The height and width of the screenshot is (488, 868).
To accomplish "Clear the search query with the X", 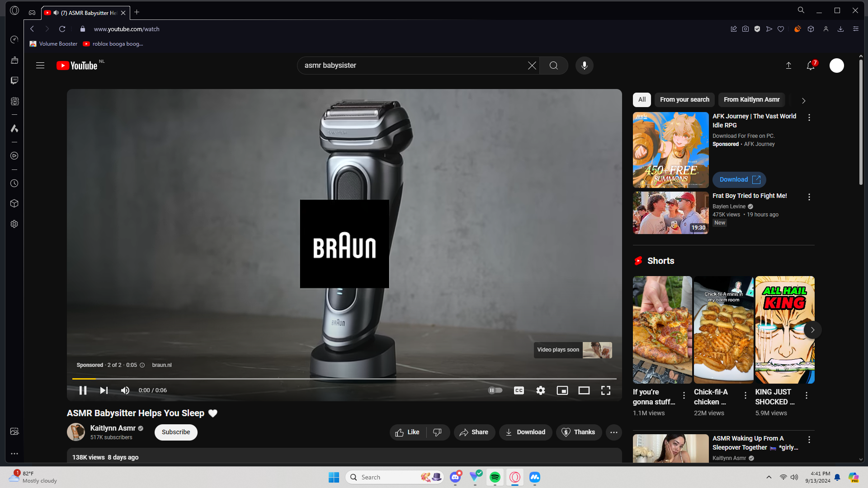I will pos(532,66).
